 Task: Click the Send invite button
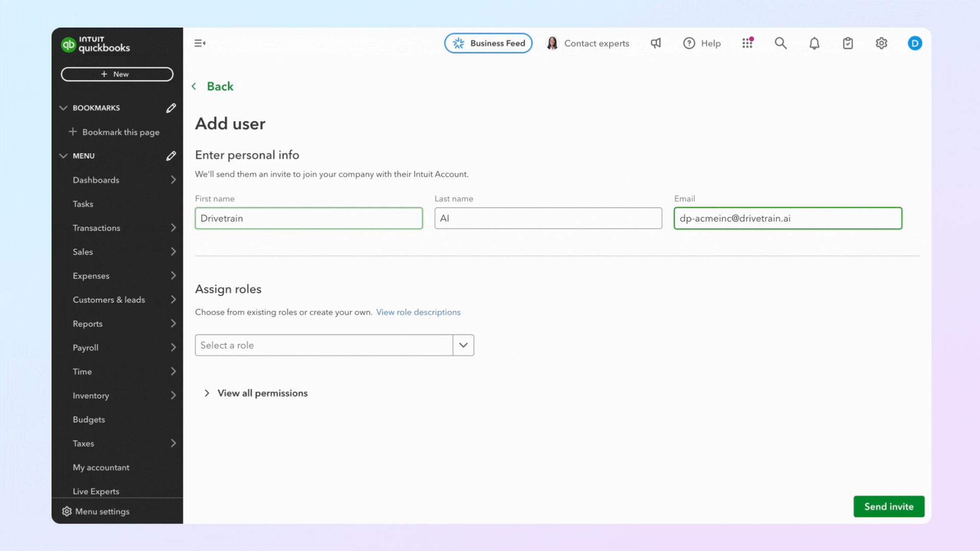[x=889, y=507]
